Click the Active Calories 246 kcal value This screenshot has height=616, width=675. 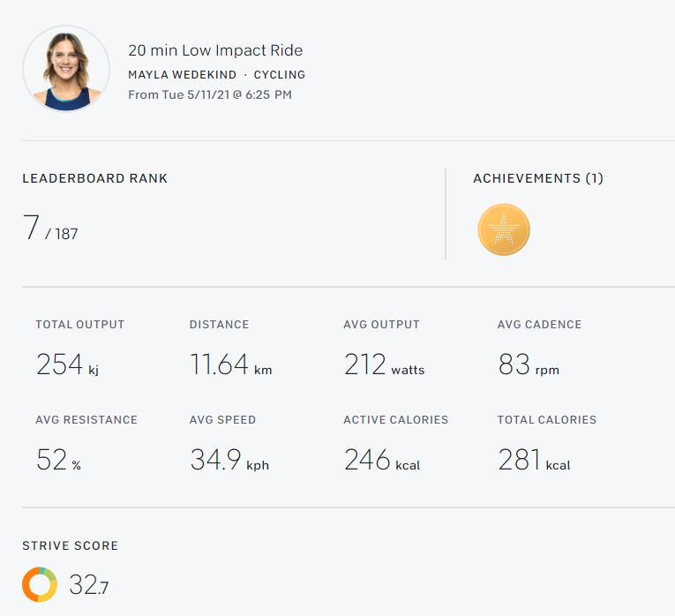pyautogui.click(x=379, y=460)
